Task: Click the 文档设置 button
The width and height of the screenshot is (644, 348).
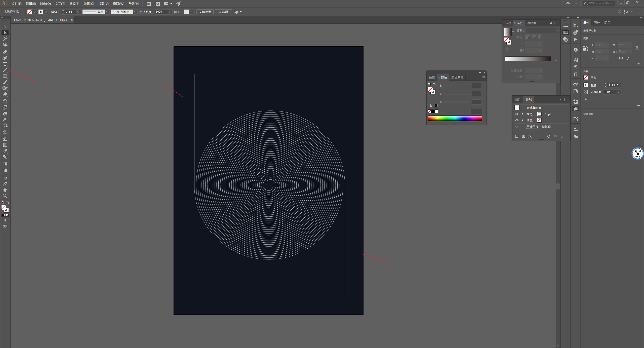Action: coord(205,12)
